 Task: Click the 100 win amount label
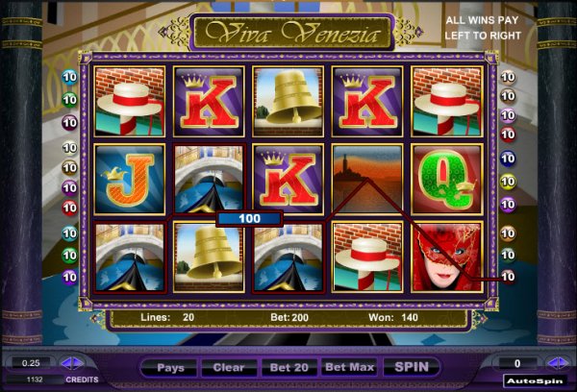click(249, 218)
